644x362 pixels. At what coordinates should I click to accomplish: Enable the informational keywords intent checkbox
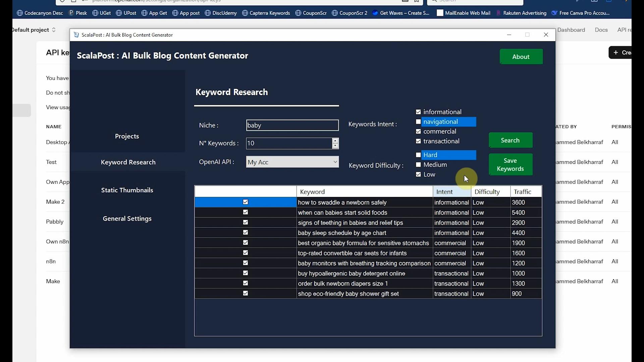coord(418,111)
